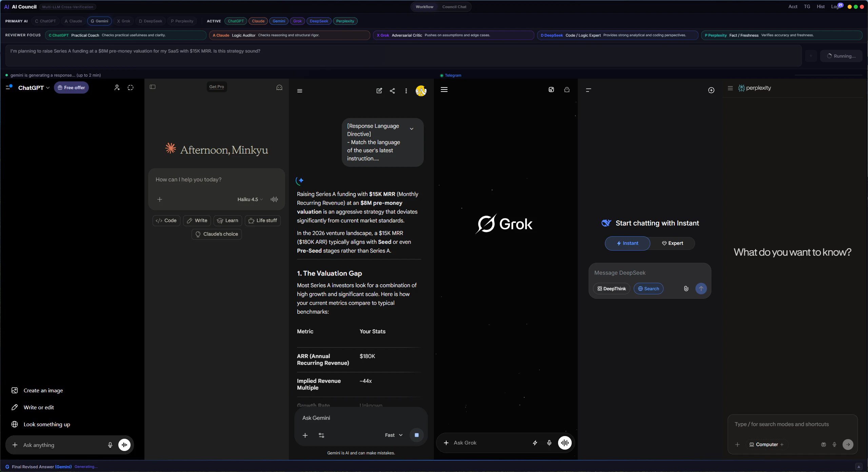Select Instant mode in DeepSeek
The height and width of the screenshot is (472, 868).
[x=628, y=243]
